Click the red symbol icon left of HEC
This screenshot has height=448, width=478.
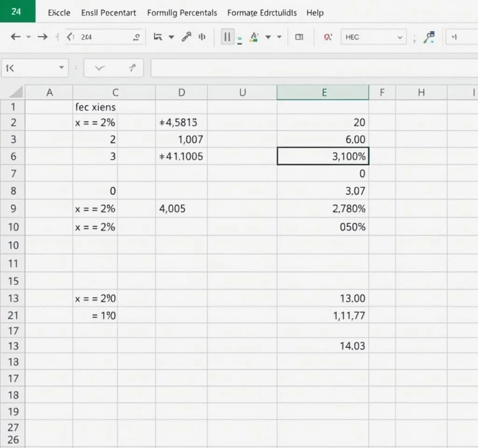(x=328, y=37)
